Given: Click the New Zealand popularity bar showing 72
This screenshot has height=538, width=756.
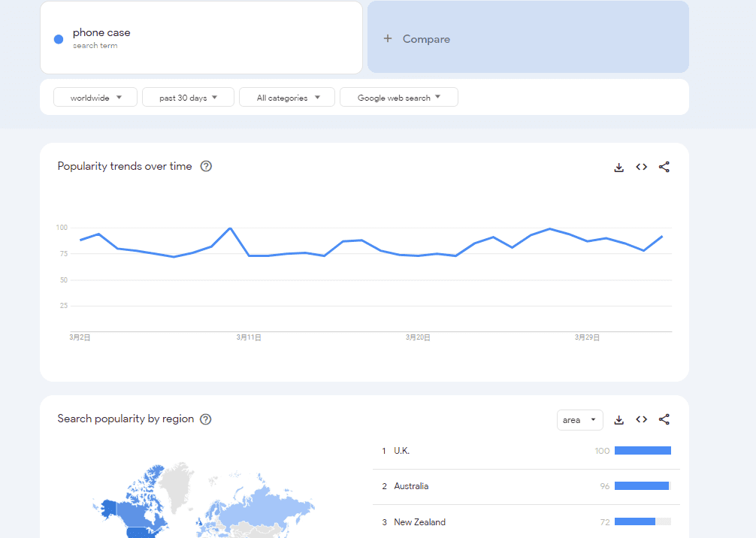Looking at the screenshot, I should (643, 521).
